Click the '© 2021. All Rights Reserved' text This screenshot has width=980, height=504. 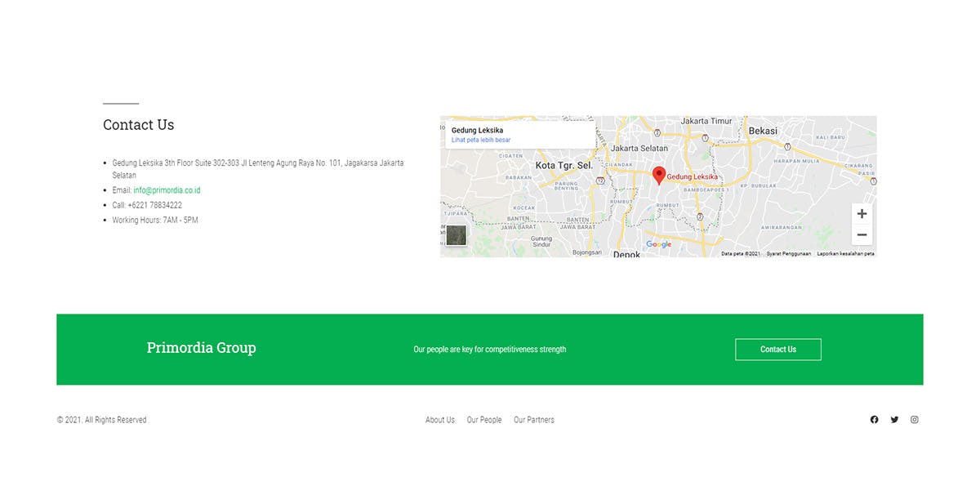pyautogui.click(x=102, y=420)
